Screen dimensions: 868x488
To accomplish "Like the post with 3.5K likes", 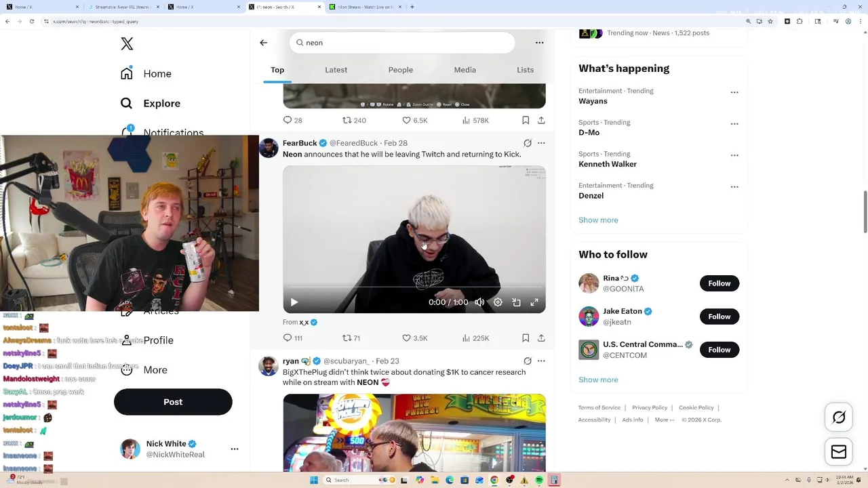I will [x=414, y=338].
